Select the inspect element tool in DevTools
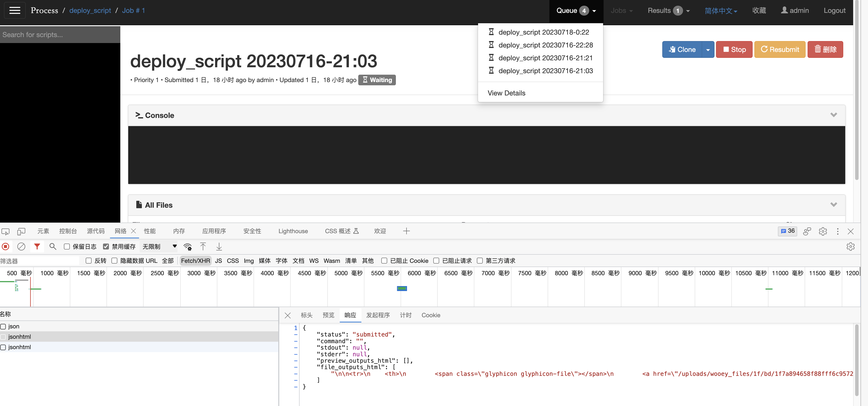 (x=5, y=231)
